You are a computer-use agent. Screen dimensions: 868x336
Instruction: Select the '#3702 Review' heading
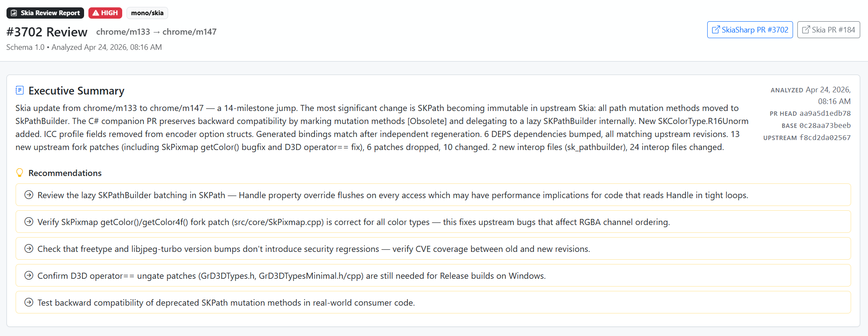47,32
